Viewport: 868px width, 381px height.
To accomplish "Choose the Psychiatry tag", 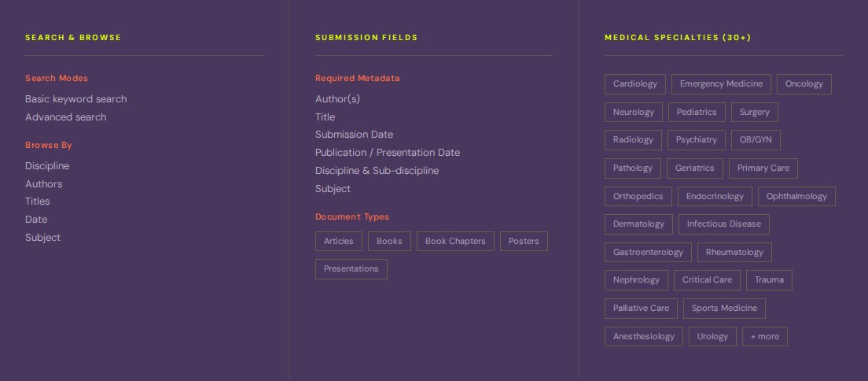I will 696,140.
